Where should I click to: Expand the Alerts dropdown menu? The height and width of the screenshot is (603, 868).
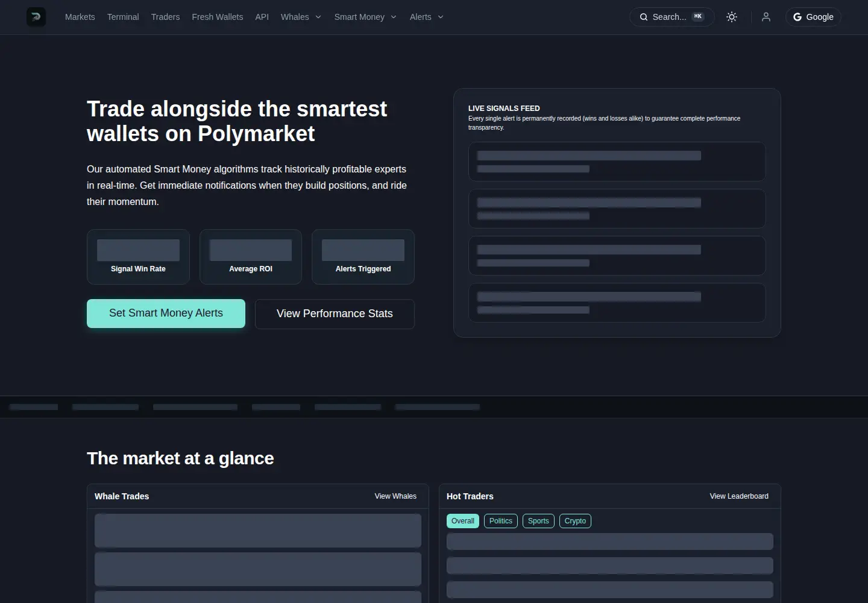pyautogui.click(x=426, y=17)
